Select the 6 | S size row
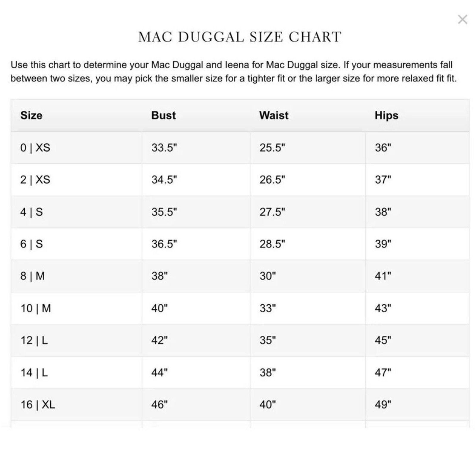The width and height of the screenshot is (476, 476). pos(240,244)
